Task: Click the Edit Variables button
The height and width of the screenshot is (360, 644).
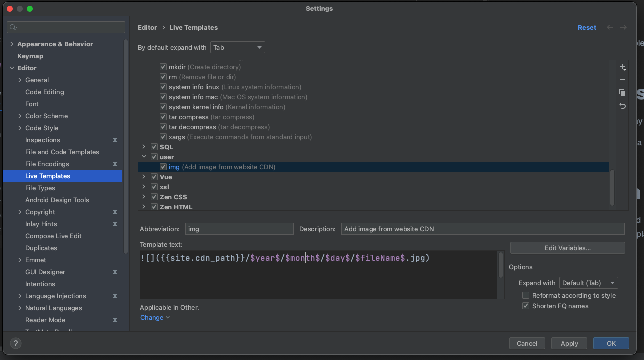Action: tap(568, 248)
